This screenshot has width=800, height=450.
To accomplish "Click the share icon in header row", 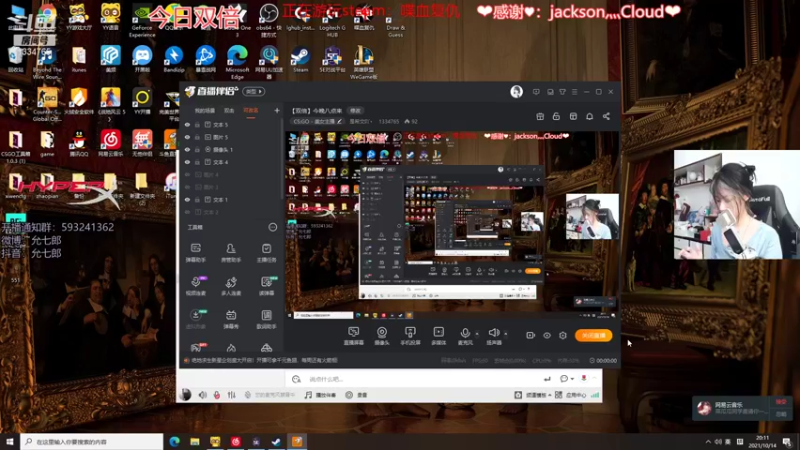I will 606,116.
